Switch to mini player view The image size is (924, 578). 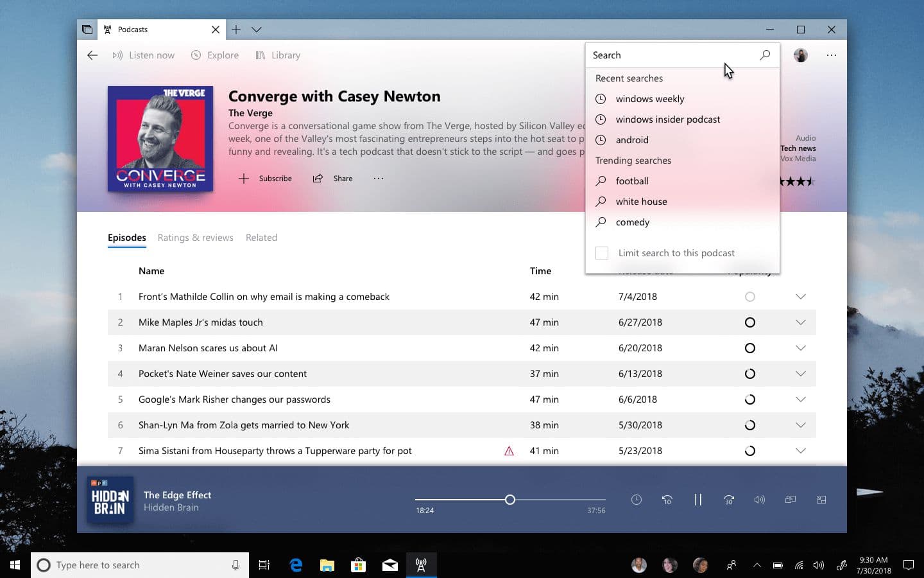coord(821,500)
